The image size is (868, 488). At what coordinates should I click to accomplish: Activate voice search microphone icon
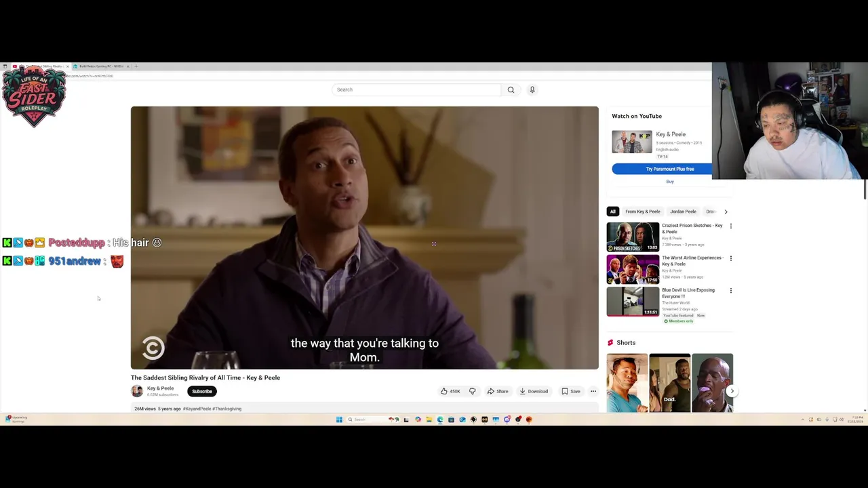(x=532, y=89)
